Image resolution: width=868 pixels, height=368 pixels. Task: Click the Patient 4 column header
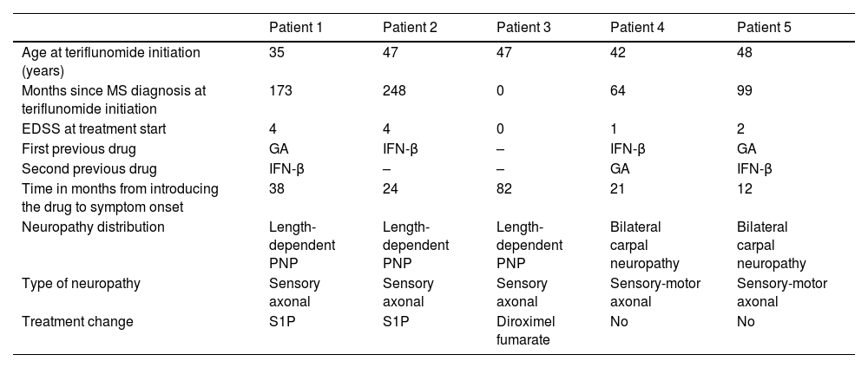click(637, 26)
